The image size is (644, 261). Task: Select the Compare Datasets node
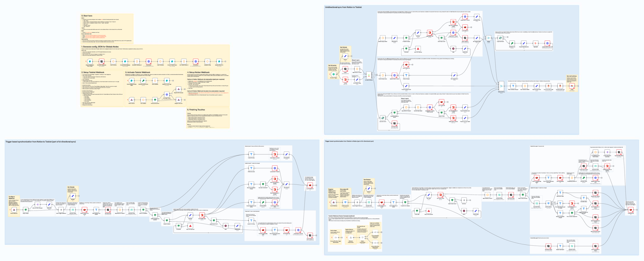pyautogui.click(x=369, y=75)
